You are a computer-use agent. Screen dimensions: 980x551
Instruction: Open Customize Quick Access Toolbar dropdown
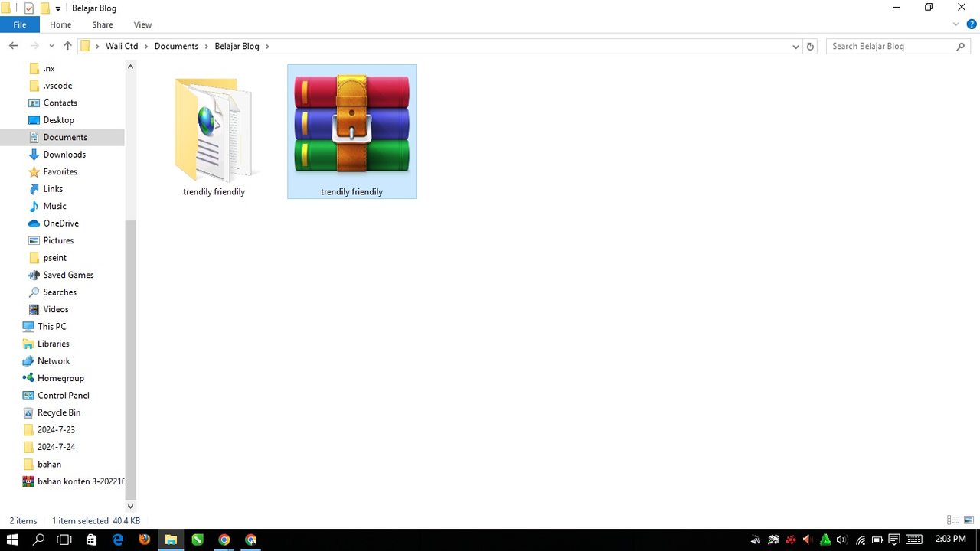pyautogui.click(x=58, y=8)
